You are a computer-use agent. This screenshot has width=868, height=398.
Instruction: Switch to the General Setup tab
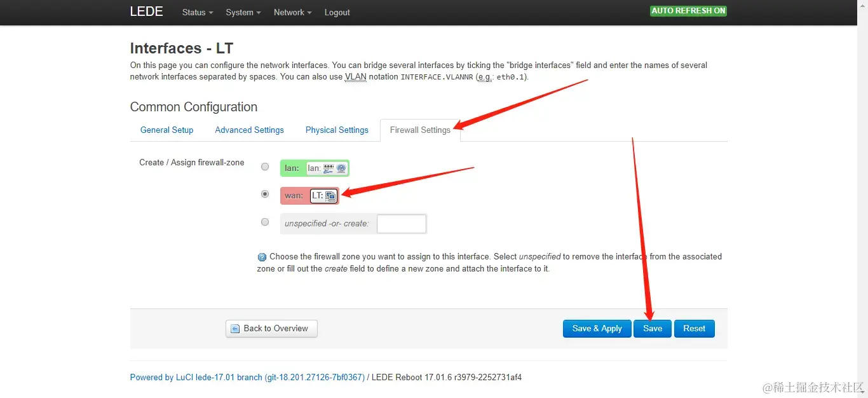click(166, 130)
